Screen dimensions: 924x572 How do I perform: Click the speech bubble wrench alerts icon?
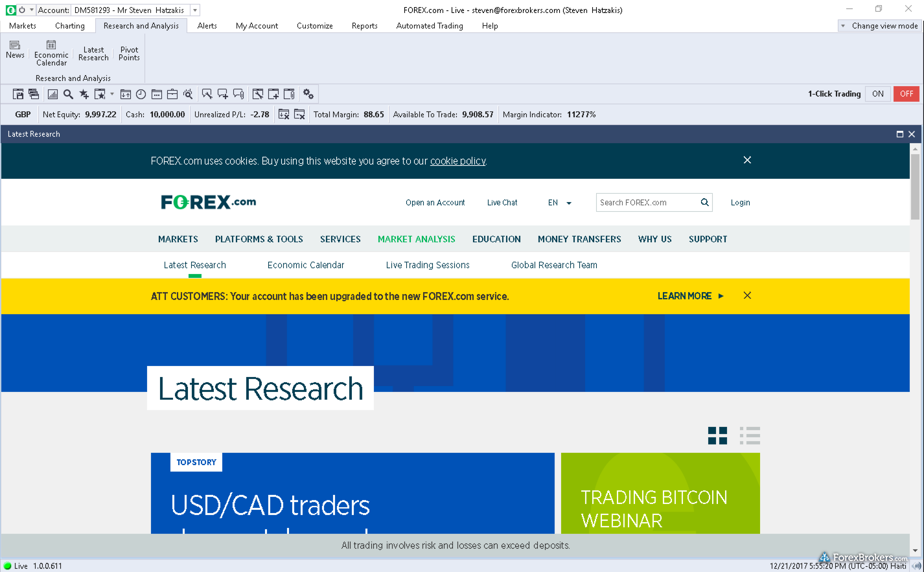207,94
